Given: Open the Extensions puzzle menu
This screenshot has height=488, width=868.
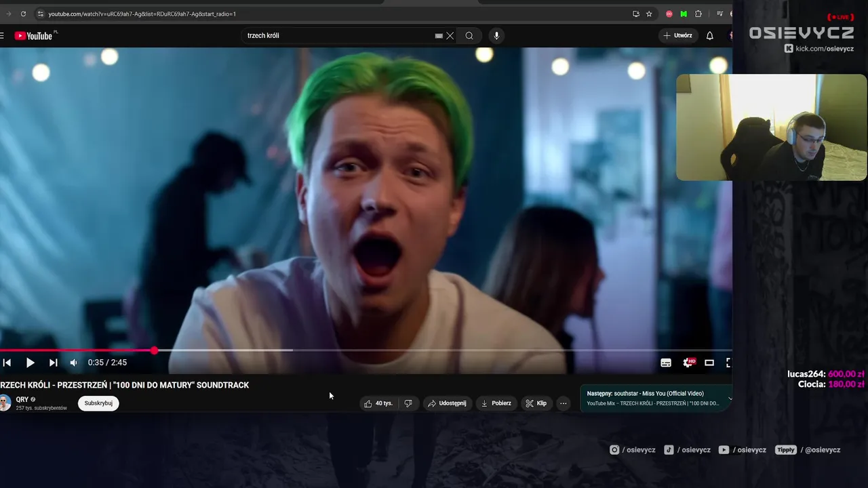Looking at the screenshot, I should tap(698, 14).
